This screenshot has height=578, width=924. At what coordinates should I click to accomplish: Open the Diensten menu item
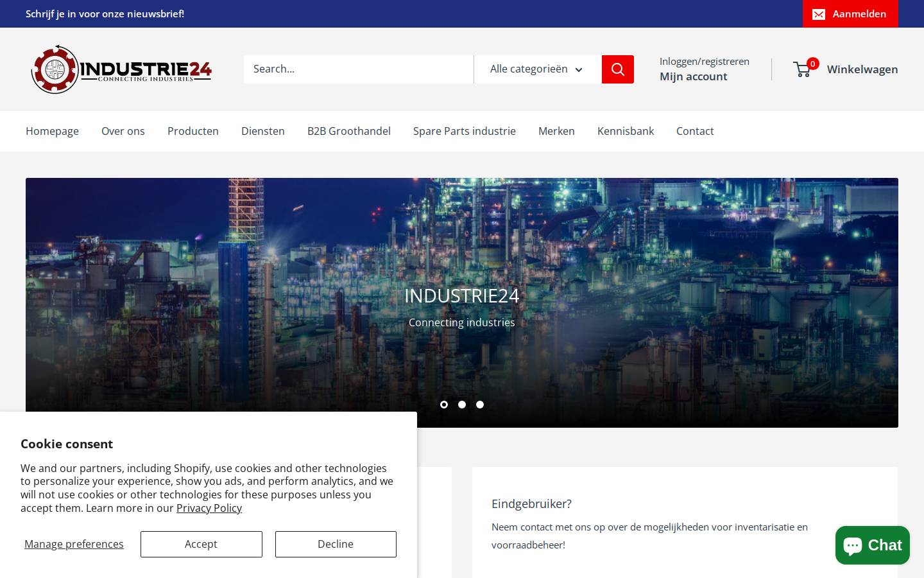click(x=263, y=131)
